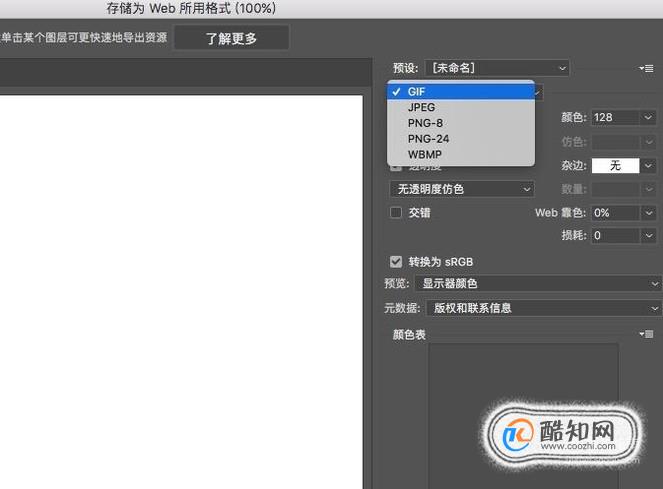Image resolution: width=663 pixels, height=489 pixels.
Task: Choose WBMP format option
Action: tap(461, 155)
